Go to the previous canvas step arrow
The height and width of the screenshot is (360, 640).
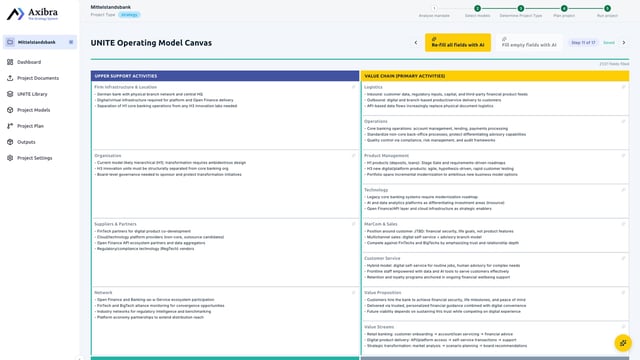coord(416,42)
